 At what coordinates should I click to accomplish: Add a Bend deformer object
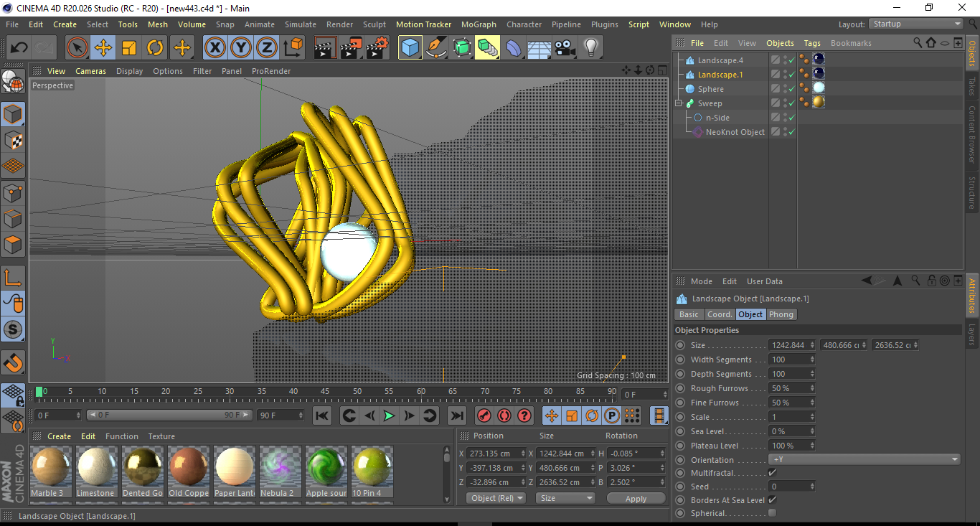click(514, 48)
